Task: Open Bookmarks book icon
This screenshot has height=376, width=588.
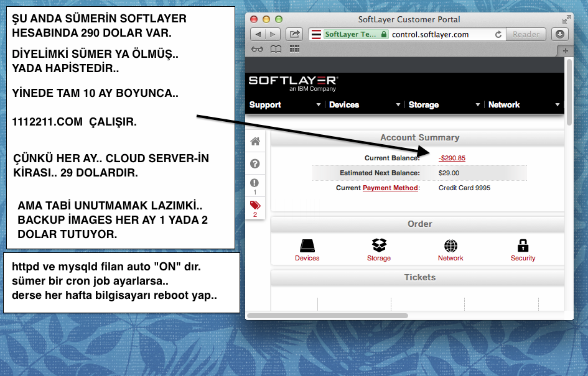Action: point(276,49)
